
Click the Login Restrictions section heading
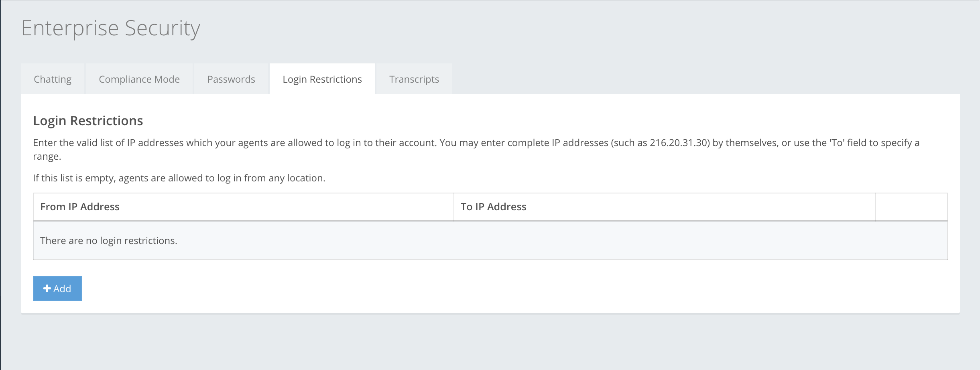[x=88, y=120]
